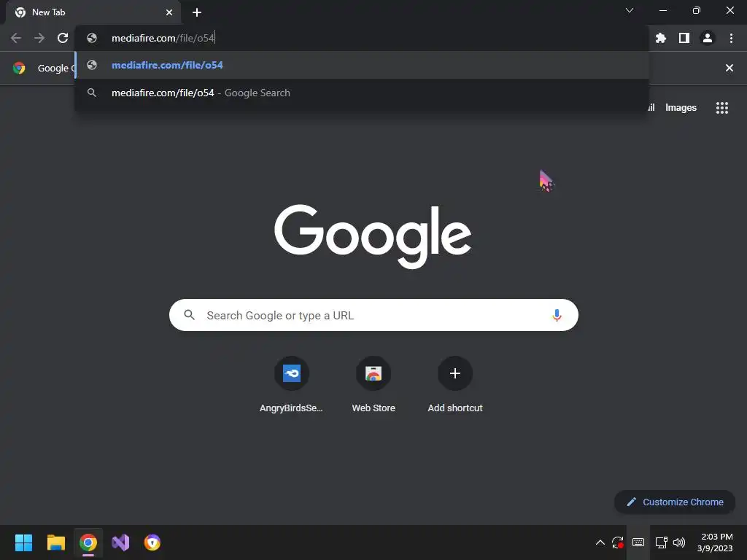Dismiss the Google Chrome infobar with X
This screenshot has height=560, width=747.
(729, 68)
